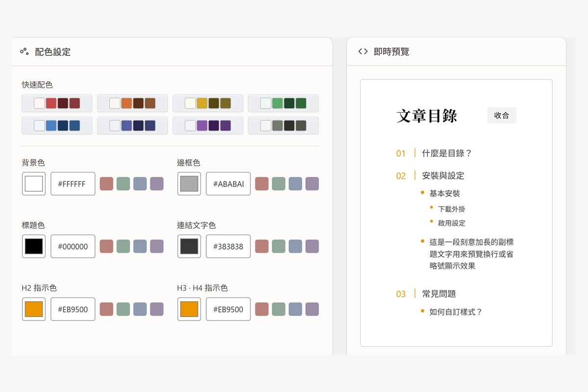Pick the mauve purple swatch for H2 指示色
This screenshot has height=392, width=588.
(156, 309)
